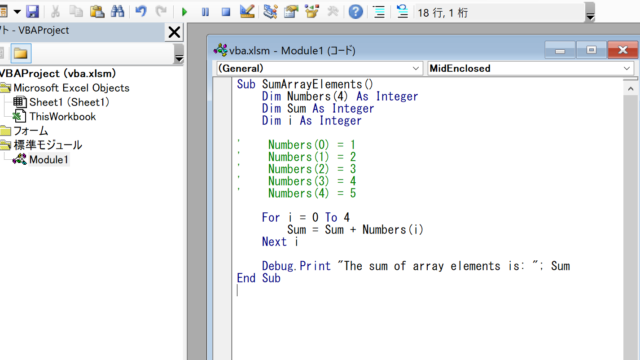640x360 pixels.
Task: Toggle Design Mode icon
Action: coord(247,11)
